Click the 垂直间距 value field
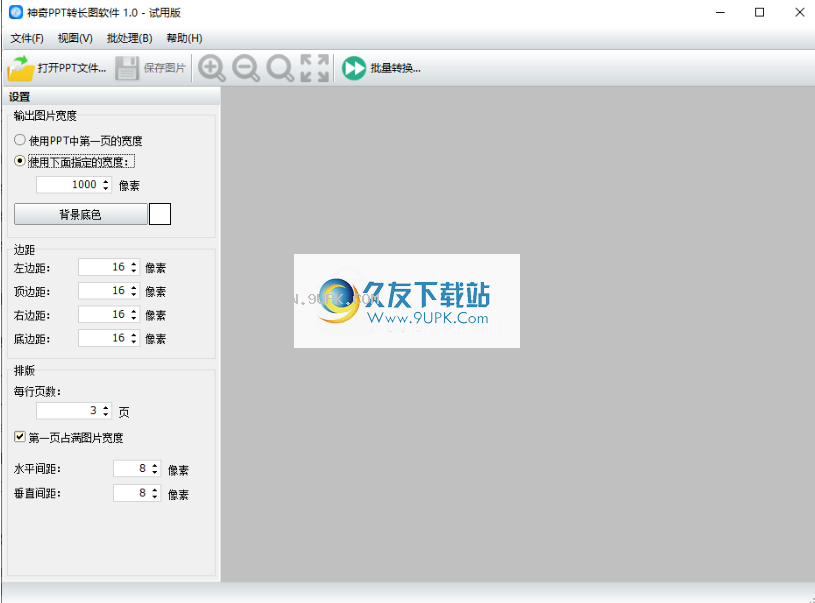Screen dimensions: 815x603 (131, 493)
